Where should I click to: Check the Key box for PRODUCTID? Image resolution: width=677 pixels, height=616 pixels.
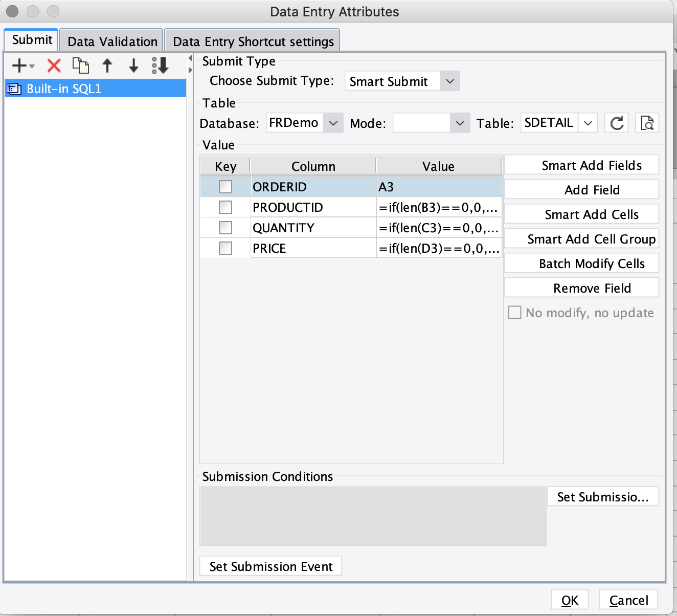pyautogui.click(x=225, y=207)
